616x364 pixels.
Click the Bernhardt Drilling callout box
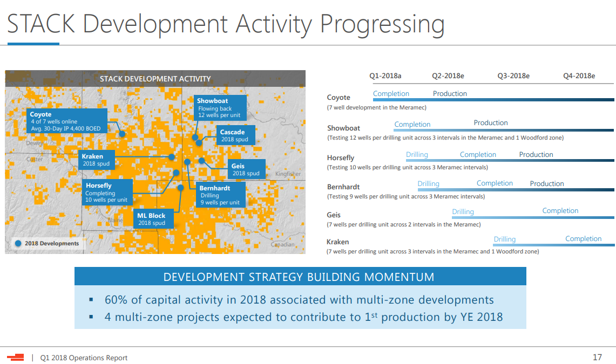point(220,195)
